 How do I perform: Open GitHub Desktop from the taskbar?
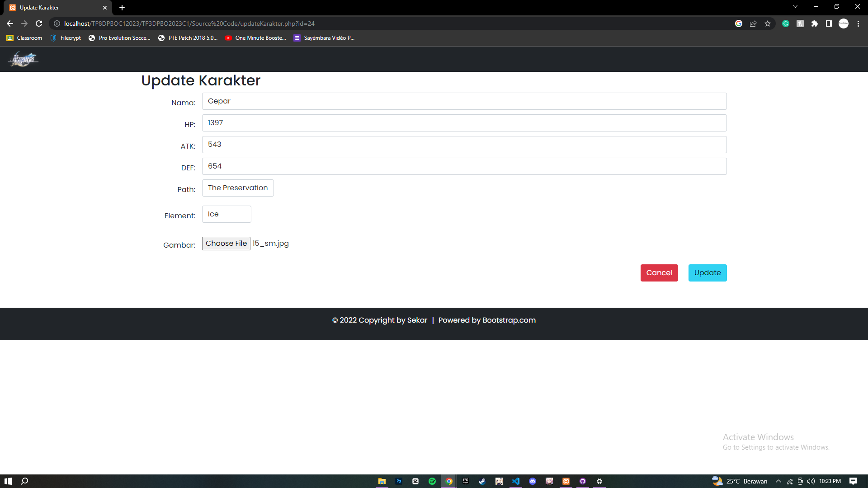click(x=583, y=481)
